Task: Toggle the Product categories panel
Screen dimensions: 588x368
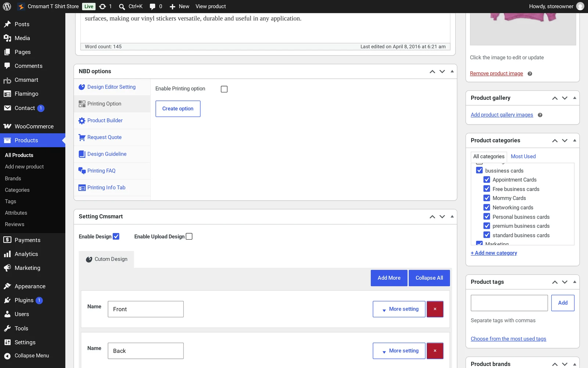Action: coord(574,141)
